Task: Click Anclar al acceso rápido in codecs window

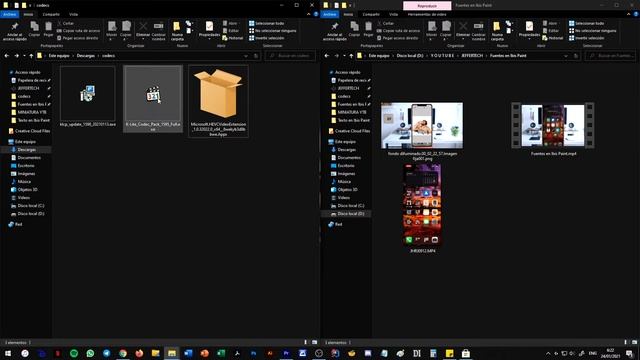Action: point(15,31)
